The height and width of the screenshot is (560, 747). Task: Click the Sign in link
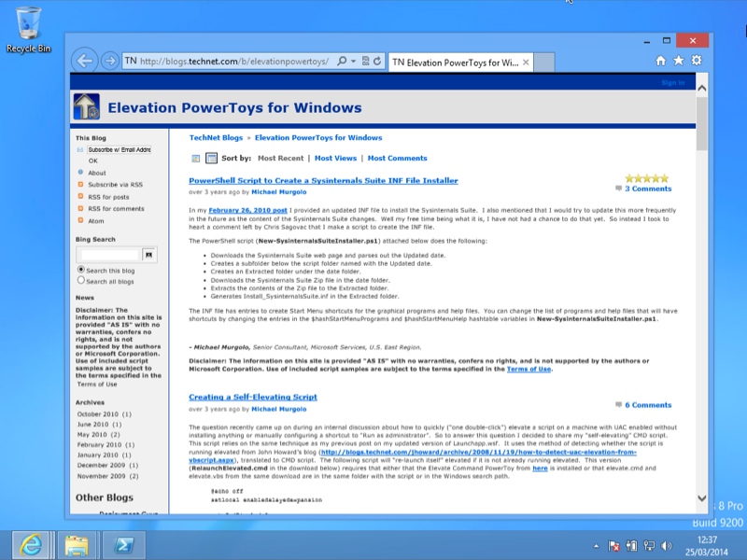pos(672,83)
